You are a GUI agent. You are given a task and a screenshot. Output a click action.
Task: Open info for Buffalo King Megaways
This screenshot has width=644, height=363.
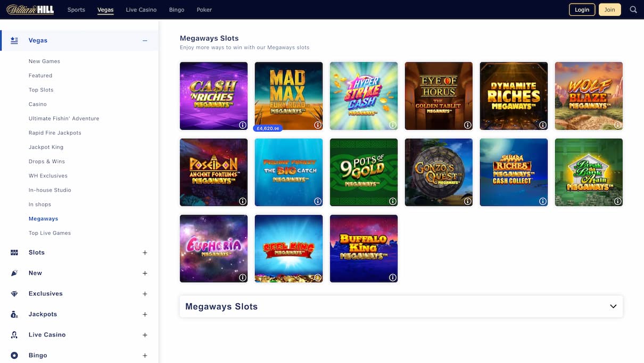393,277
